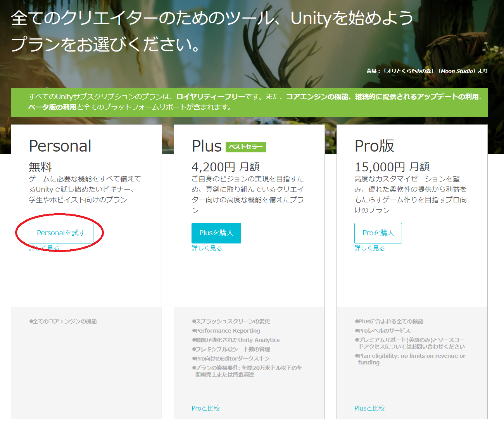The image size is (504, 428).
Task: Open '詳しく見る' link under Personal plan
Action: 44,248
